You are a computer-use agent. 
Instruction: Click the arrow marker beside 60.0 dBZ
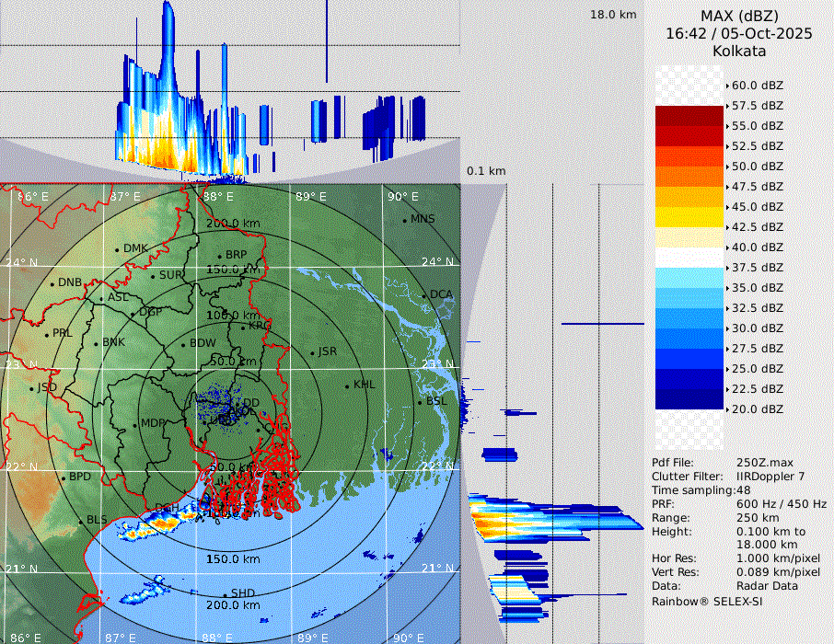[x=727, y=86]
